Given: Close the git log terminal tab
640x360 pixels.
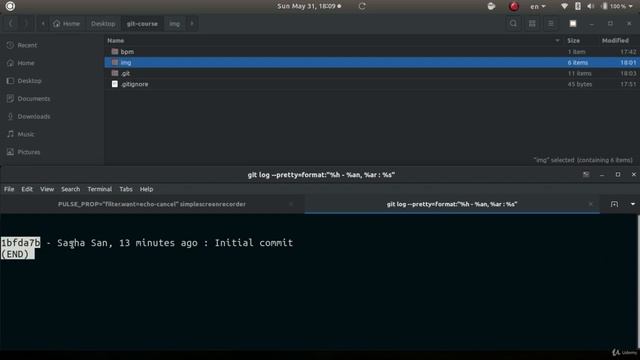Looking at the screenshot, I should point(591,204).
